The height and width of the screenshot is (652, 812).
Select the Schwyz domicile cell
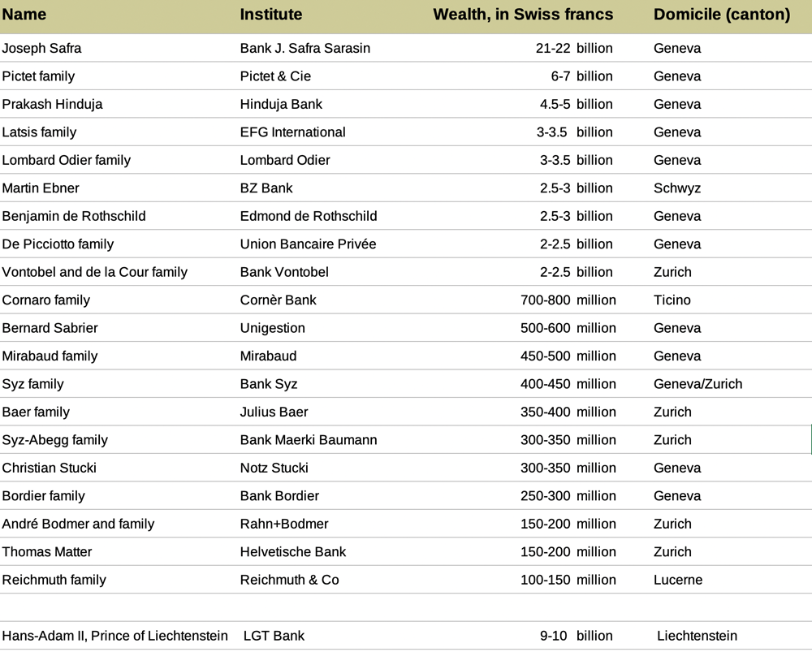[x=677, y=188]
